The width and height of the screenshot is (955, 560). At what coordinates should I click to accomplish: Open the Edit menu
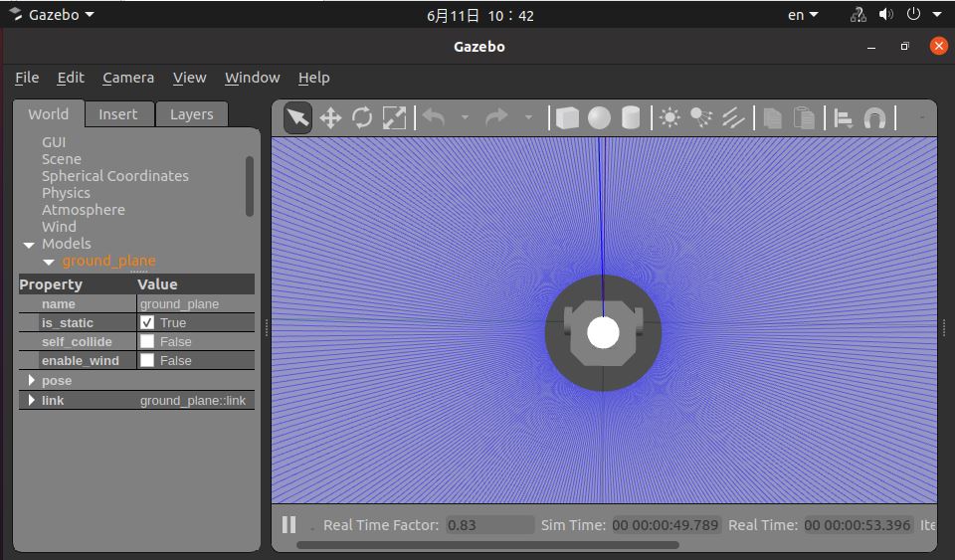pyautogui.click(x=71, y=78)
